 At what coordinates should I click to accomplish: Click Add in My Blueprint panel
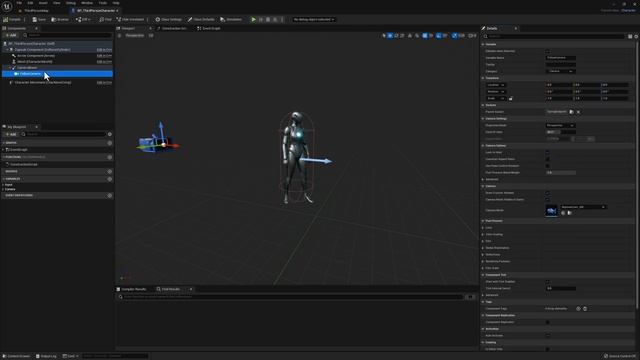[11, 134]
